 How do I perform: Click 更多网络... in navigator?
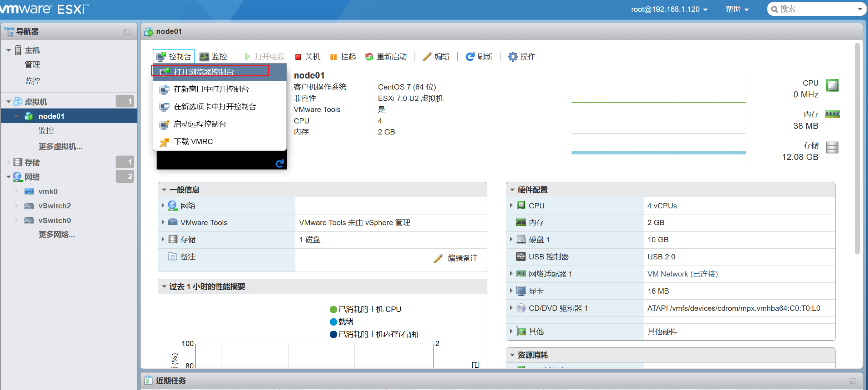pyautogui.click(x=57, y=234)
